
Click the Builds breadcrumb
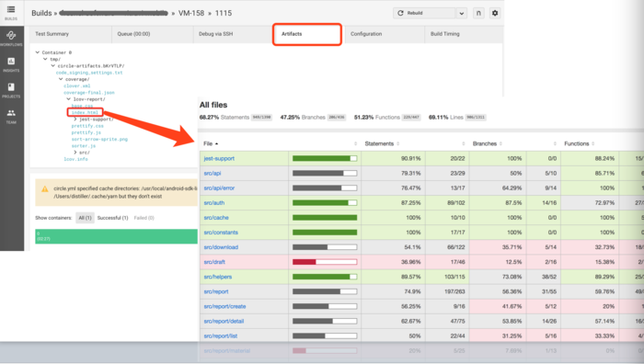click(41, 13)
